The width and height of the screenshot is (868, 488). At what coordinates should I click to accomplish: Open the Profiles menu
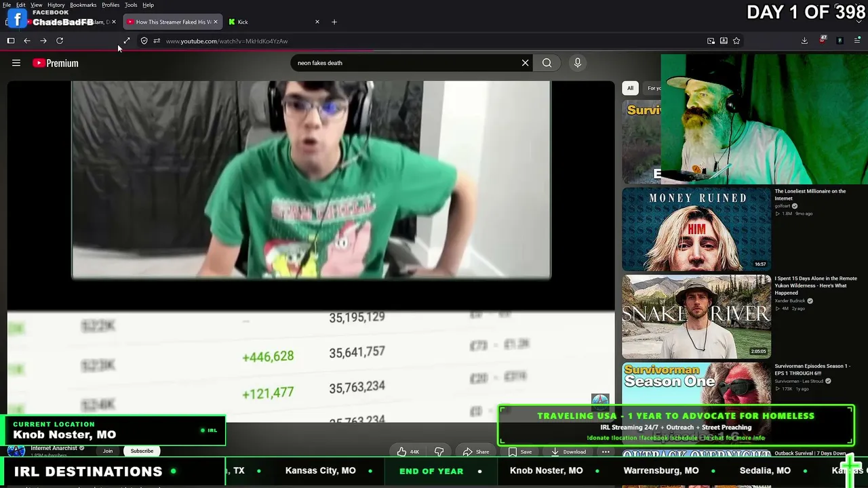[111, 5]
